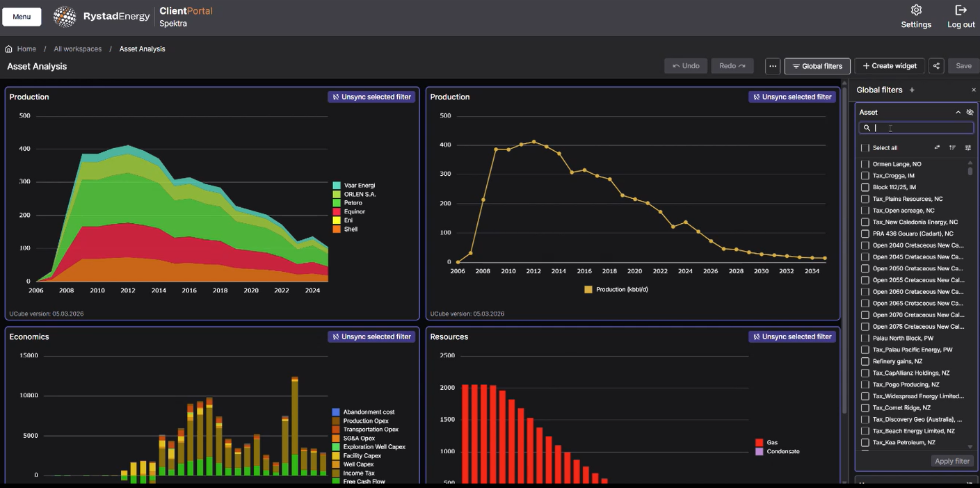Collapse the Asset filter section
This screenshot has height=488, width=980.
(x=958, y=112)
